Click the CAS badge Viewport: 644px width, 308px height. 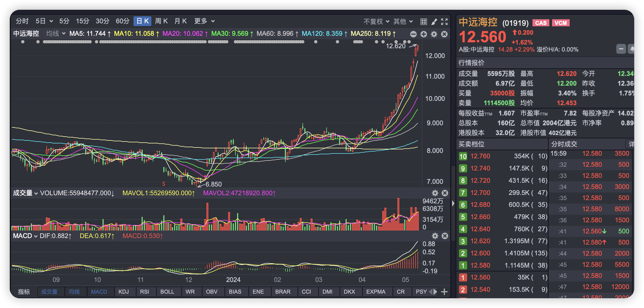pyautogui.click(x=541, y=23)
